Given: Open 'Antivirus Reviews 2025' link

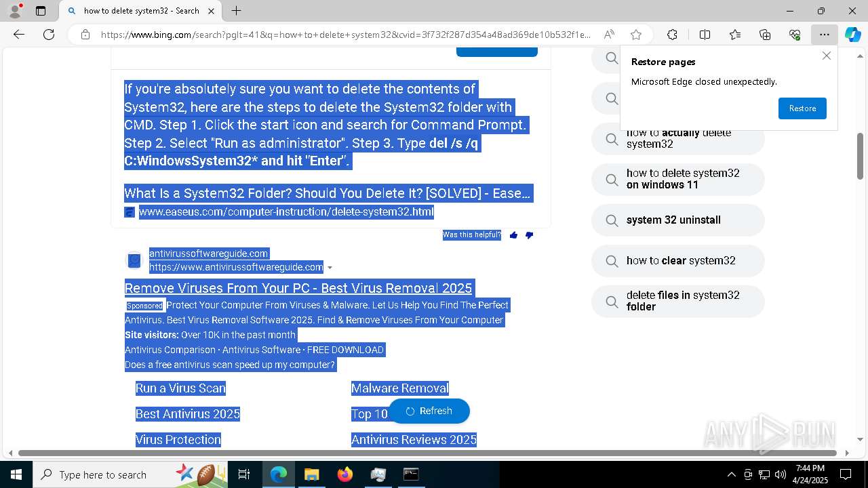Looking at the screenshot, I should [414, 440].
